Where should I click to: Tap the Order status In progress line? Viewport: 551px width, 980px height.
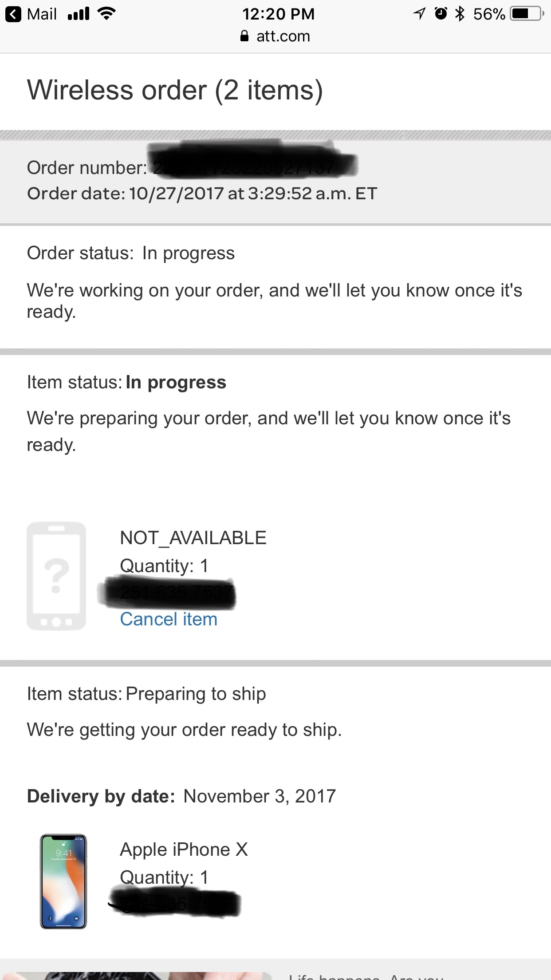pyautogui.click(x=131, y=253)
